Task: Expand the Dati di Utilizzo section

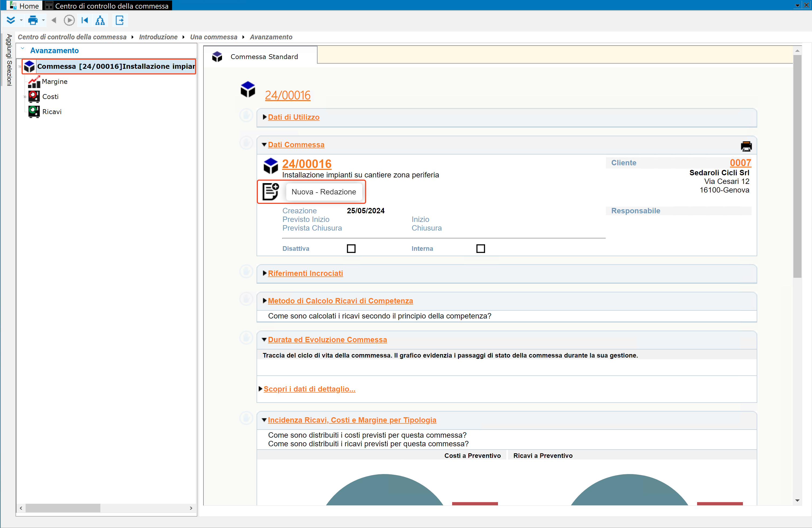Action: pyautogui.click(x=264, y=117)
